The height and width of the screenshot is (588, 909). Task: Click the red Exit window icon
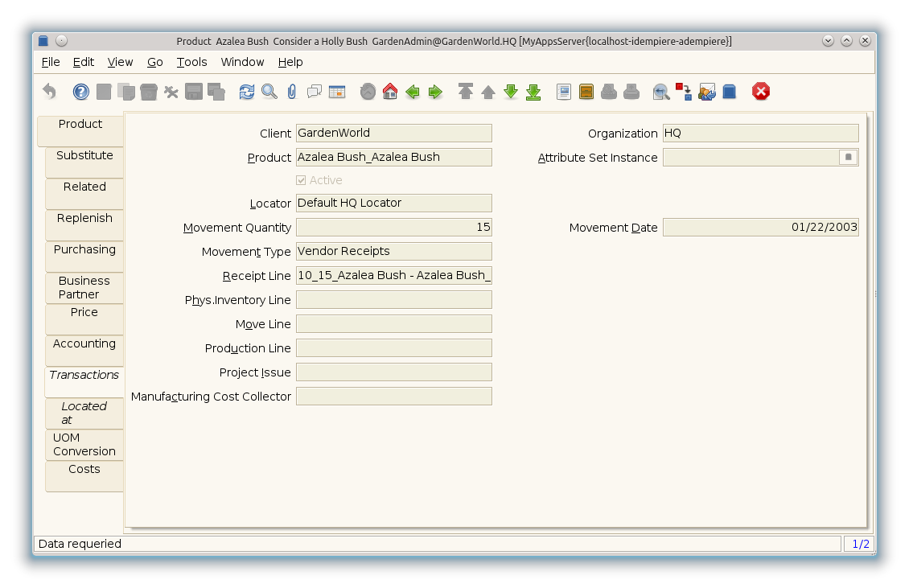761,92
